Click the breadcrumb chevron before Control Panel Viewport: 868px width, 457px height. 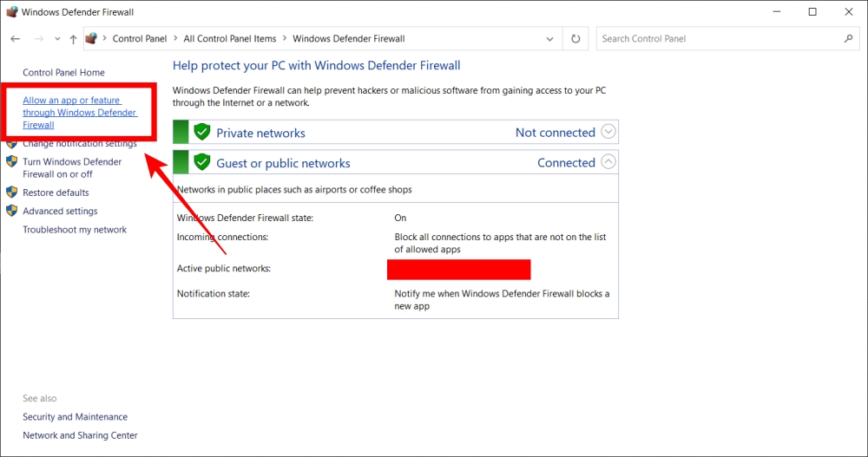coord(104,38)
